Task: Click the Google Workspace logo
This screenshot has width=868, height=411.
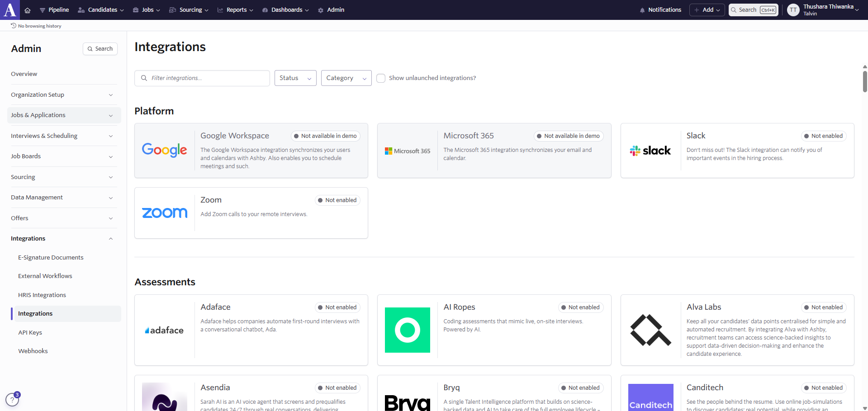Action: pyautogui.click(x=165, y=150)
